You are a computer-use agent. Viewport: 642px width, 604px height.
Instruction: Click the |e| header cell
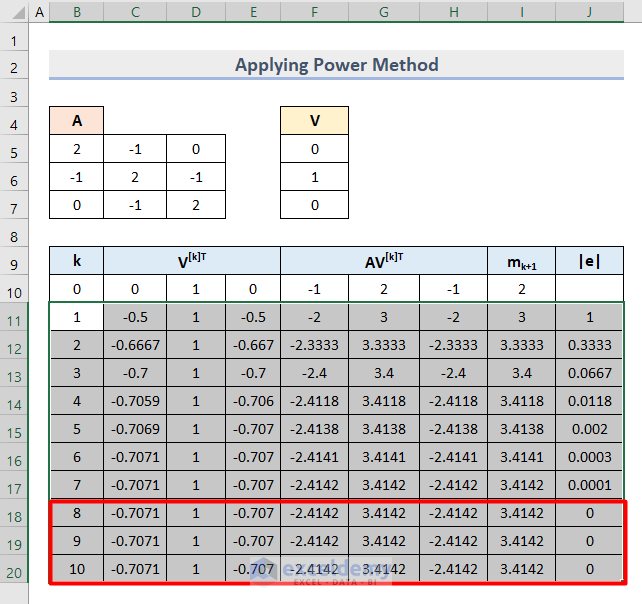point(590,260)
